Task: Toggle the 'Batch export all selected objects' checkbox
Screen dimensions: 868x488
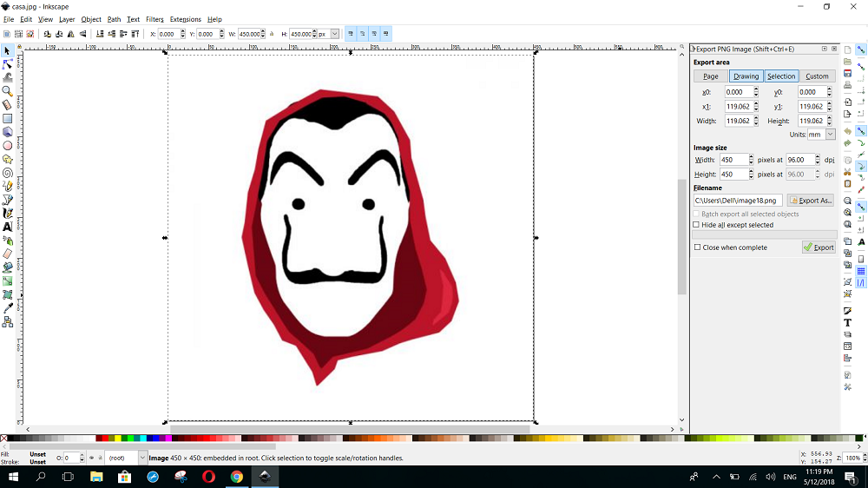Action: click(696, 214)
